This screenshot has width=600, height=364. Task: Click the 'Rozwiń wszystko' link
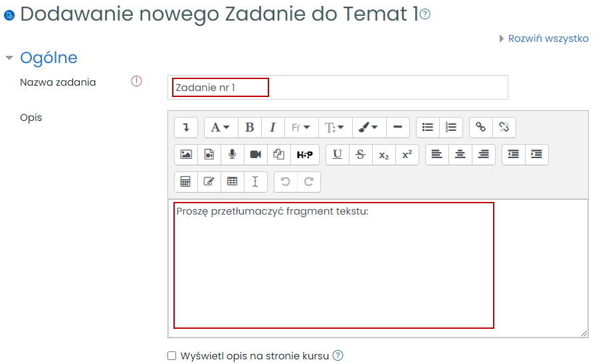click(548, 39)
